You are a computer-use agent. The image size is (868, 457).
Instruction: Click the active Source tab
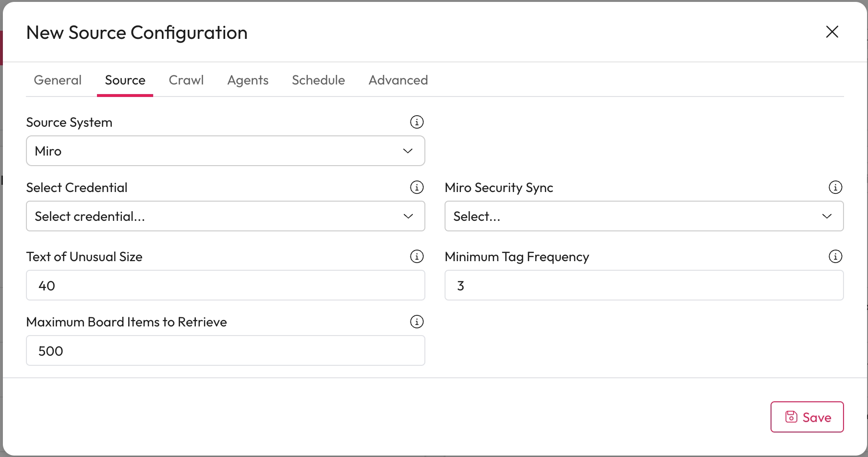(x=125, y=80)
